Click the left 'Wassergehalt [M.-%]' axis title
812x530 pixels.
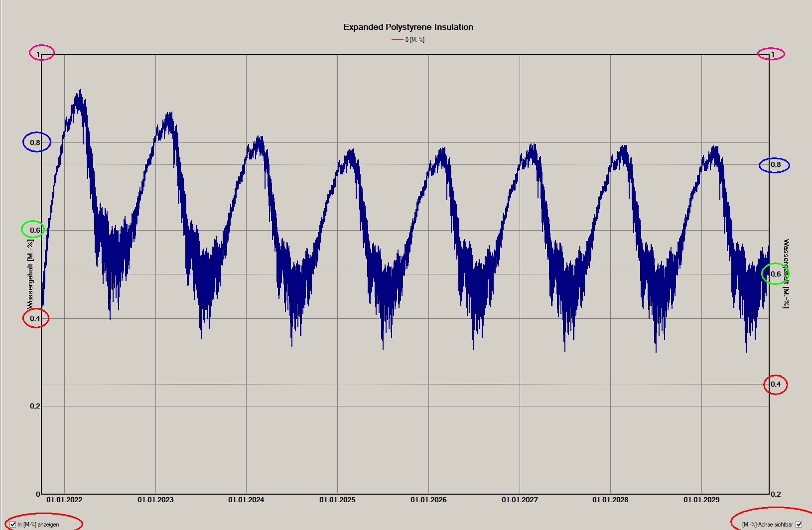[30, 273]
